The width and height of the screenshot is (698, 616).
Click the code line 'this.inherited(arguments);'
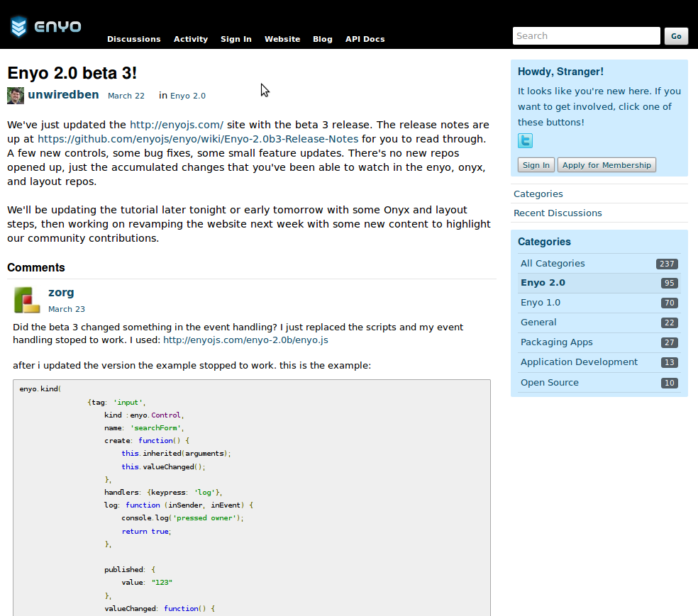[177, 454]
